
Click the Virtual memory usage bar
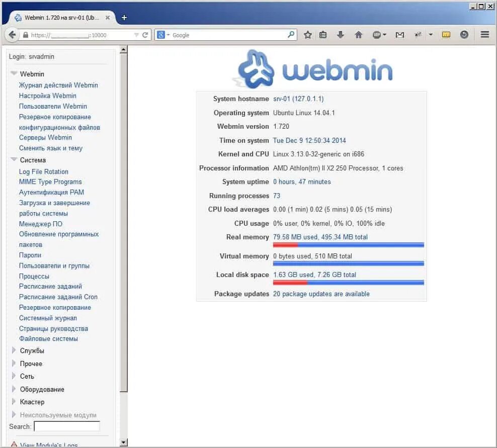[348, 263]
